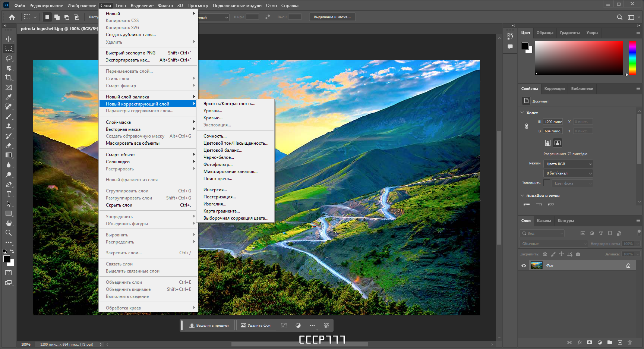Click the Ш width field 1200 пикс
Viewport: 644px width, 349px height.
coord(553,122)
